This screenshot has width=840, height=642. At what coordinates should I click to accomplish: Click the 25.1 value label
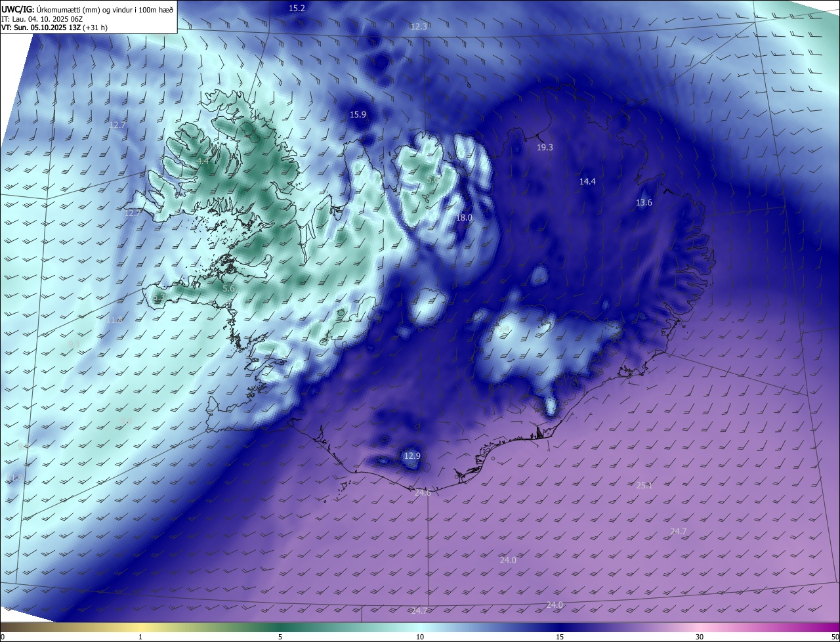click(x=644, y=486)
